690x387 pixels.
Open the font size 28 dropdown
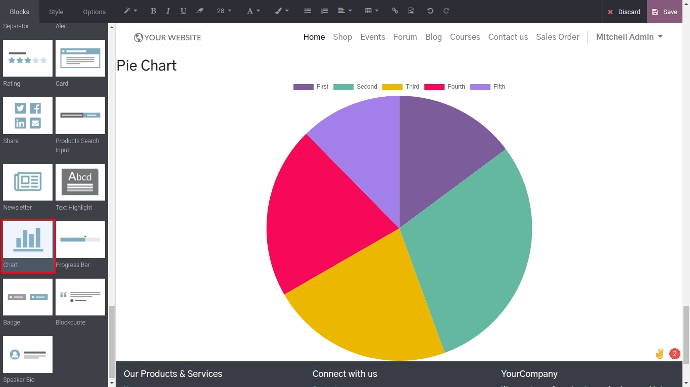tap(224, 11)
